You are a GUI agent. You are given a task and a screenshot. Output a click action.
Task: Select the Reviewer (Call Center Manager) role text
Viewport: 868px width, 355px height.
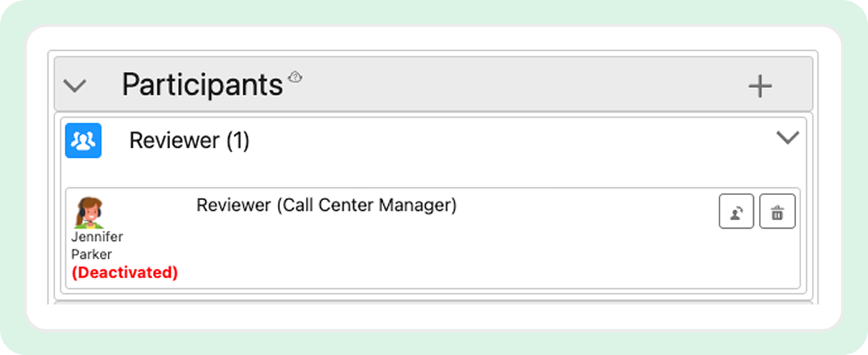tap(327, 205)
